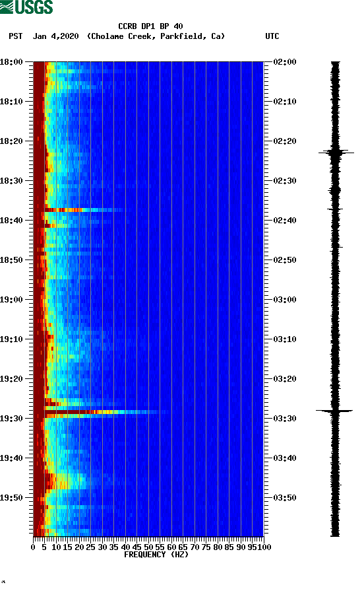This screenshot has height=589, width=364.
Task: Click the large seismogram spike near 03:28 UTC
Action: (334, 411)
